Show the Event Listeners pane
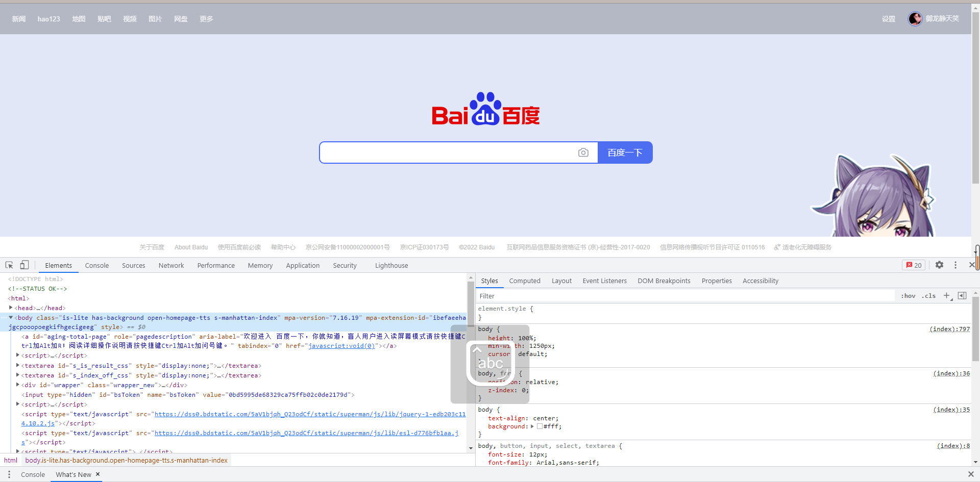Screen dimensions: 980x482 click(x=604, y=281)
